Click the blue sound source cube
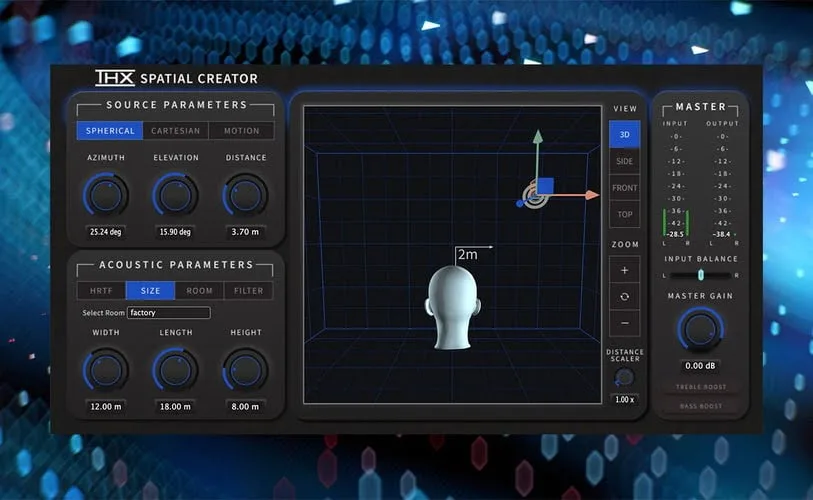 pos(545,186)
